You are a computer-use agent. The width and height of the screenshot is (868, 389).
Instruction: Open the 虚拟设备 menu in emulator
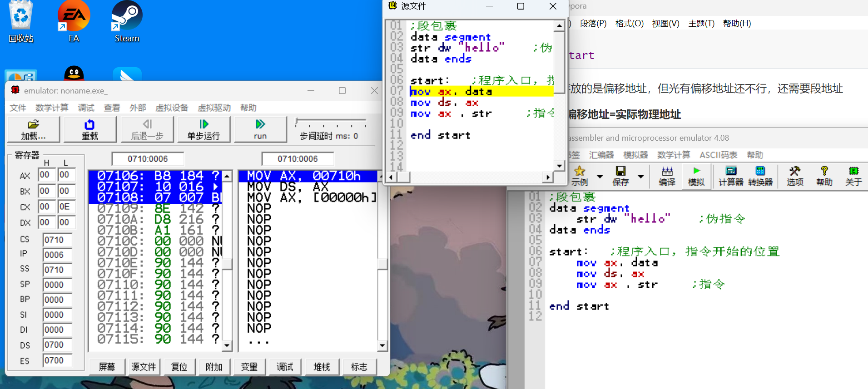pos(171,108)
